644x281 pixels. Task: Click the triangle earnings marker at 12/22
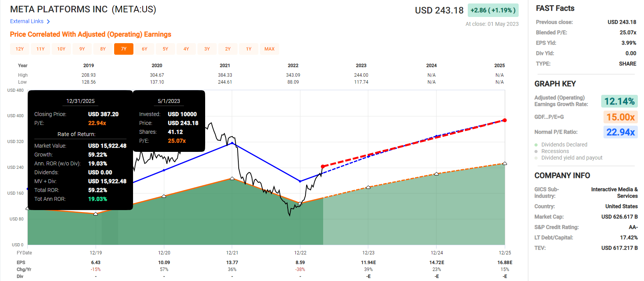(x=300, y=204)
